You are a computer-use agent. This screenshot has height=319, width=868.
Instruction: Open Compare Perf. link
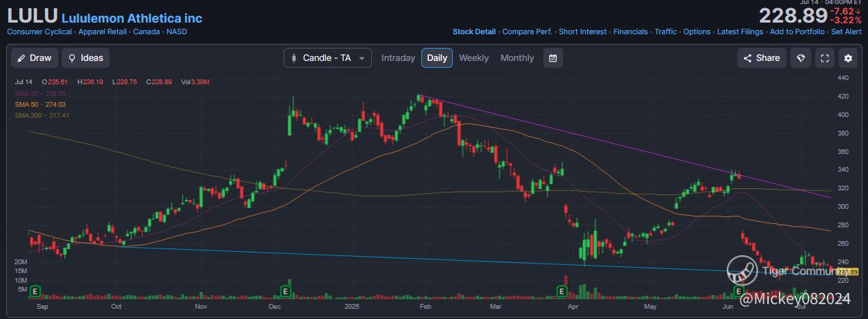tap(528, 31)
